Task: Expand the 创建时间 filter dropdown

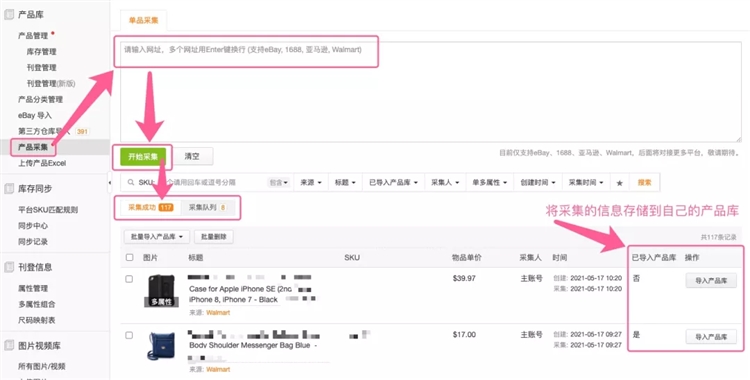Action: [x=538, y=182]
